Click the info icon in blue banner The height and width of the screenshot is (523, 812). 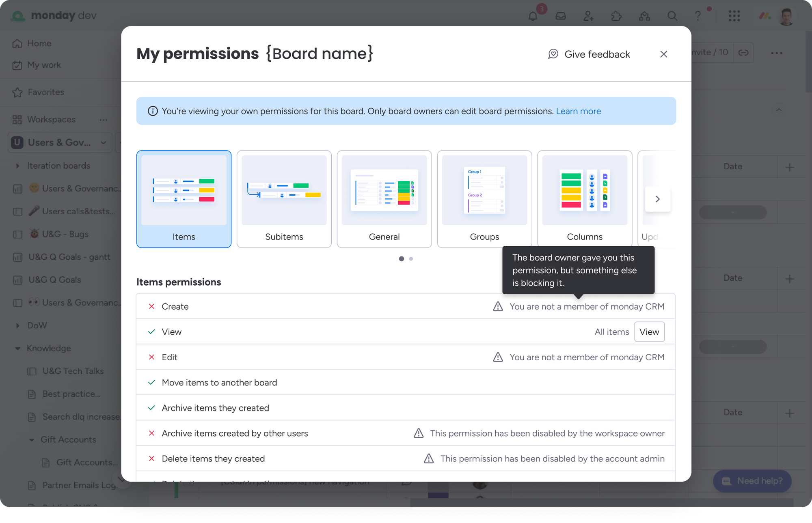(153, 111)
